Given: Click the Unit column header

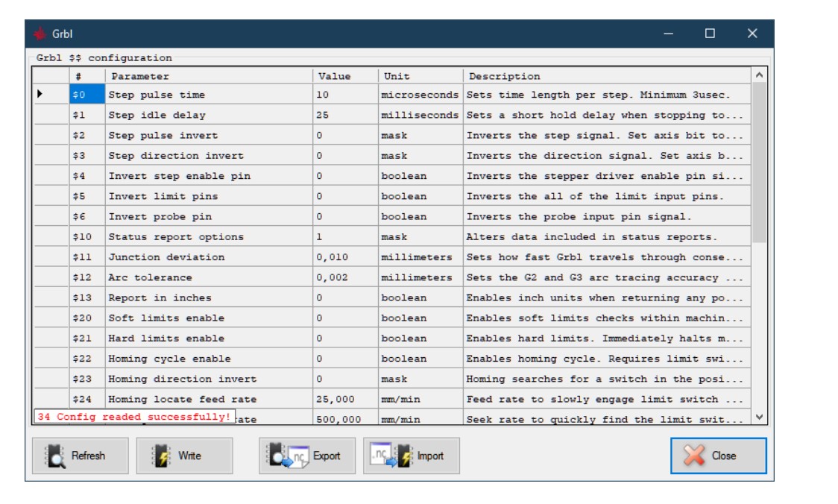Looking at the screenshot, I should pos(420,76).
